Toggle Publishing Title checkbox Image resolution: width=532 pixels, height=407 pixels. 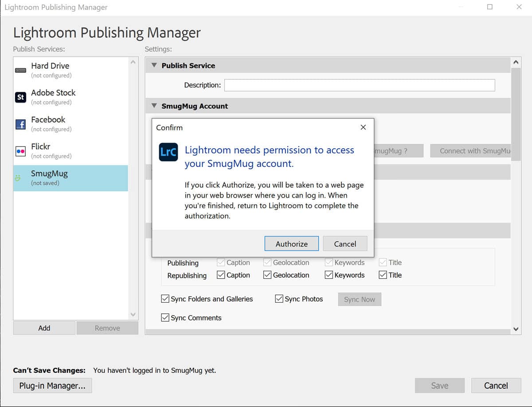[x=383, y=262]
